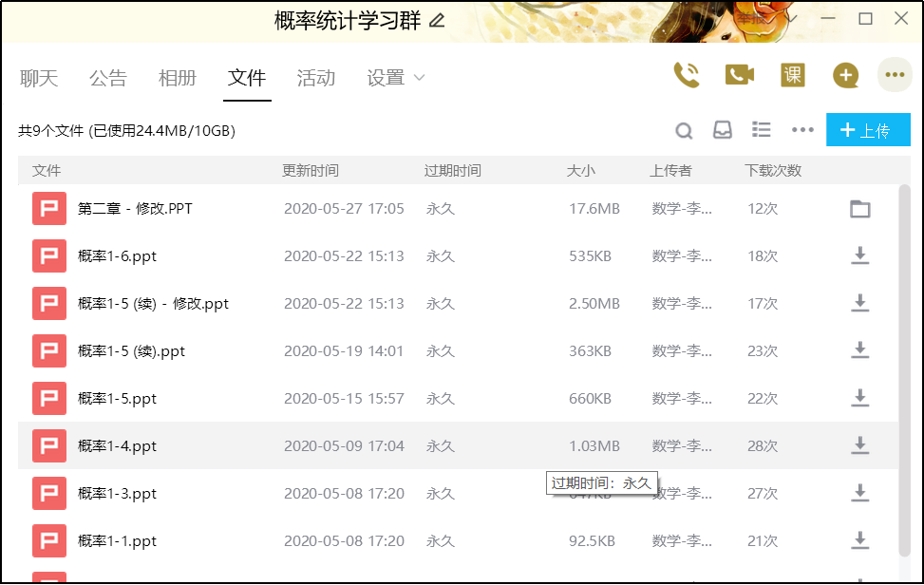Click the file search magnifier icon
Viewport: 924px width, 585px height.
[x=684, y=130]
